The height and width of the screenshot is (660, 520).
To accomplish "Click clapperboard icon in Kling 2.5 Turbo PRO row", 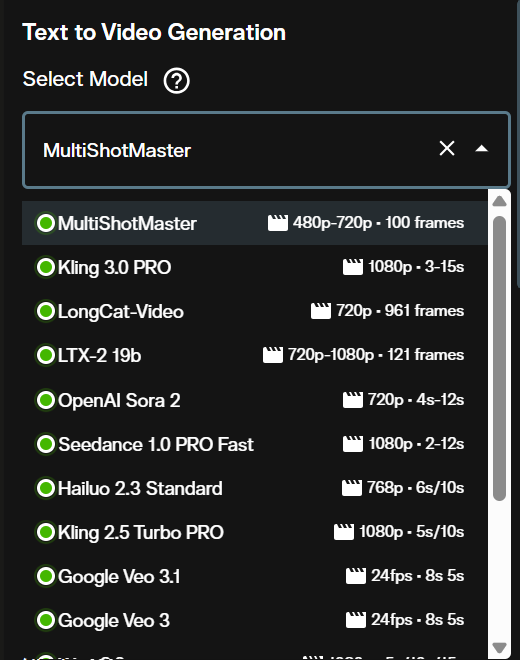I will click(x=344, y=532).
